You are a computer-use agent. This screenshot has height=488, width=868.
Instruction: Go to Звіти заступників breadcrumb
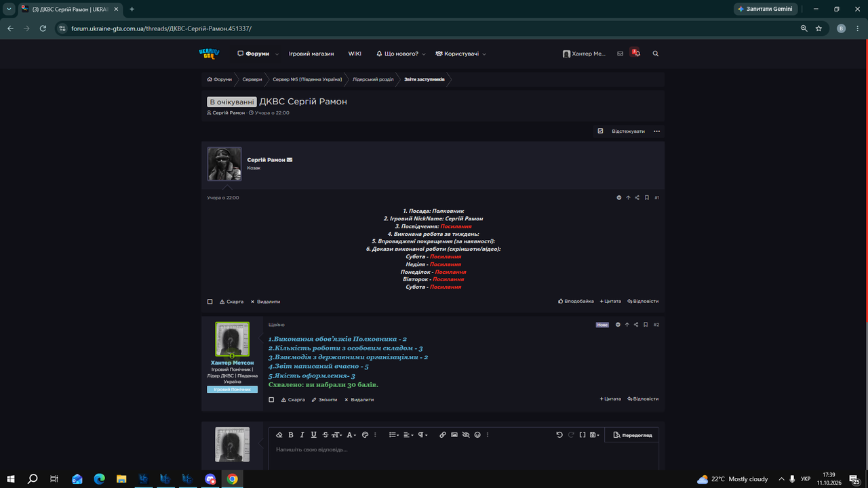425,79
